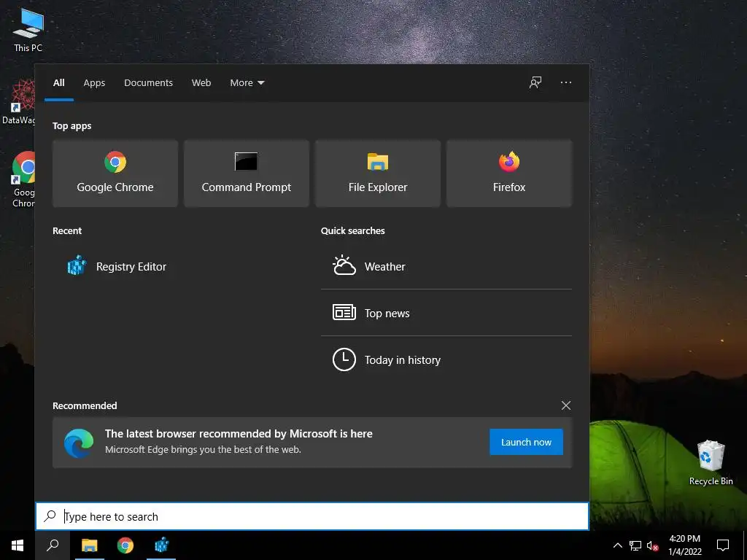Open the Windows Start menu
The image size is (747, 560).
pos(18,545)
